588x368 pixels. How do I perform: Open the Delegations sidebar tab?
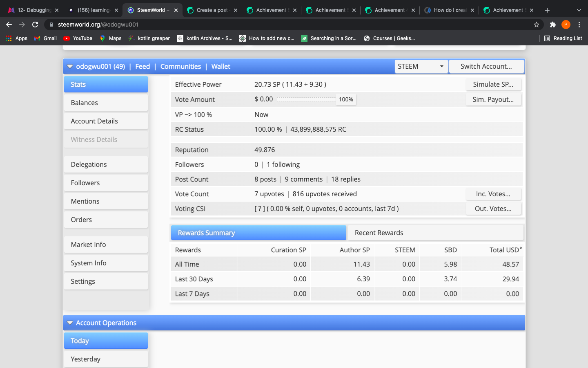click(106, 164)
